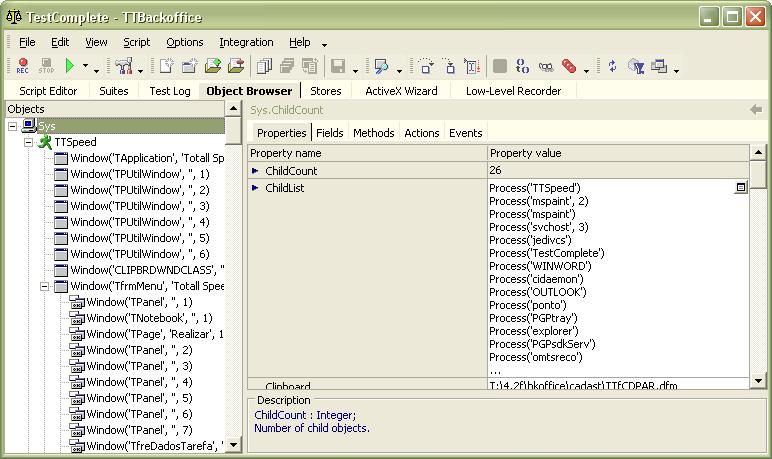Open the File menu

tap(27, 42)
